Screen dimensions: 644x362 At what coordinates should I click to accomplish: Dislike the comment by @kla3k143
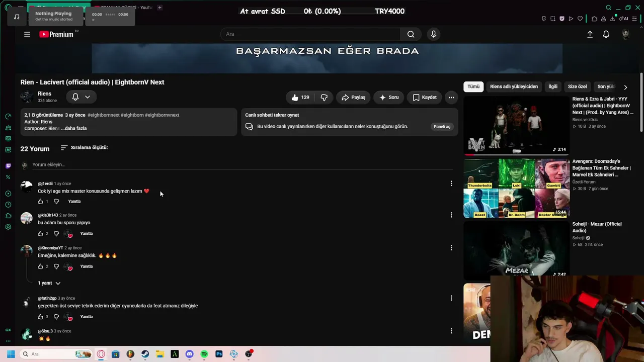click(56, 234)
